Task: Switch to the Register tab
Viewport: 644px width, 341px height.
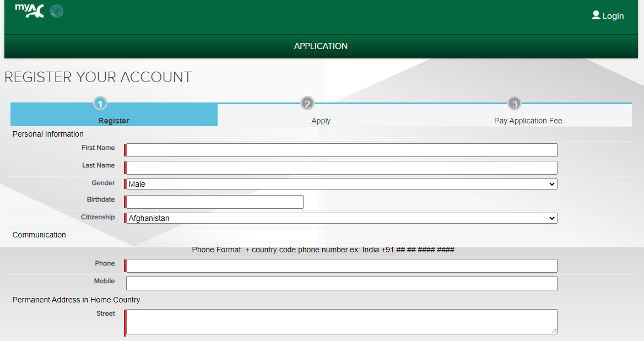Action: point(113,120)
